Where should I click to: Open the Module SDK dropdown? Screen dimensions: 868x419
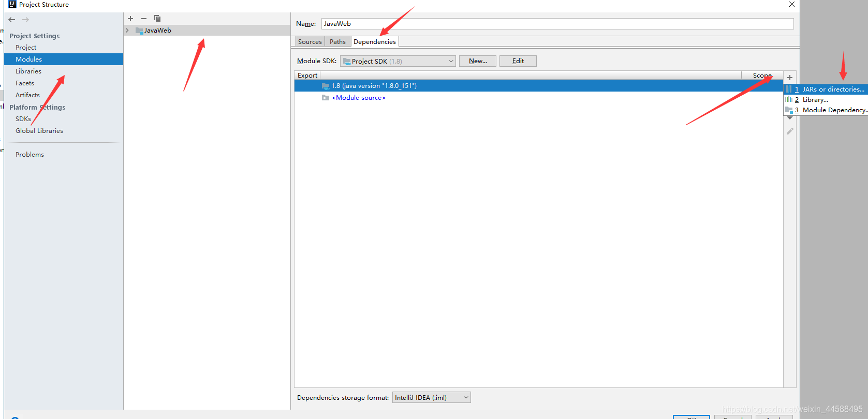(x=398, y=61)
